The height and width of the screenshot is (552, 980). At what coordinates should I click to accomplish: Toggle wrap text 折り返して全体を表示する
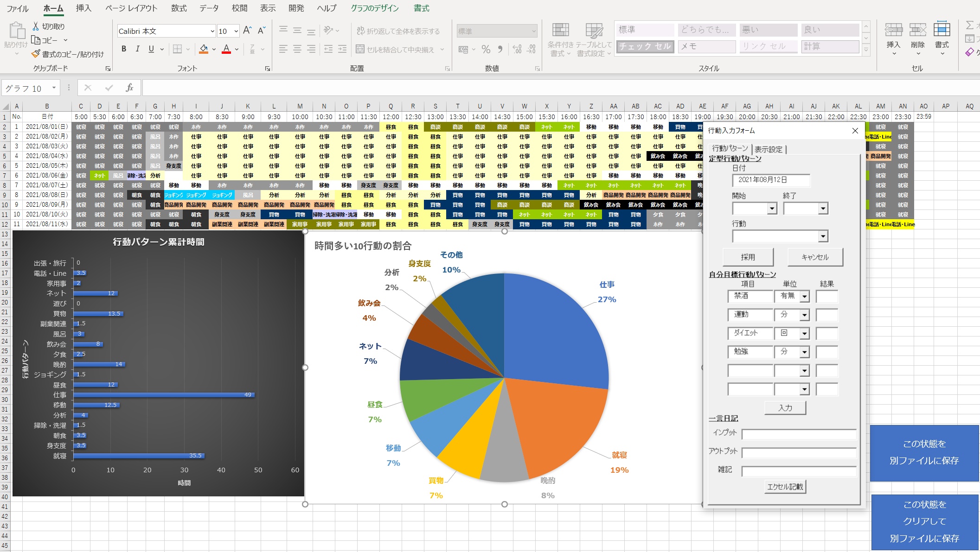click(398, 31)
